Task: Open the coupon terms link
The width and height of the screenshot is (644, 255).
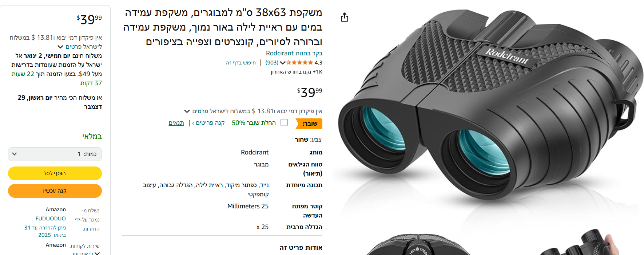Action: 176,123
